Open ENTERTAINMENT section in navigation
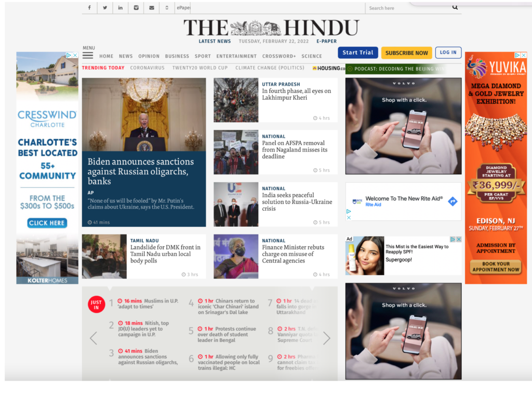Viewport: 532px width, 397px height. 236,56
